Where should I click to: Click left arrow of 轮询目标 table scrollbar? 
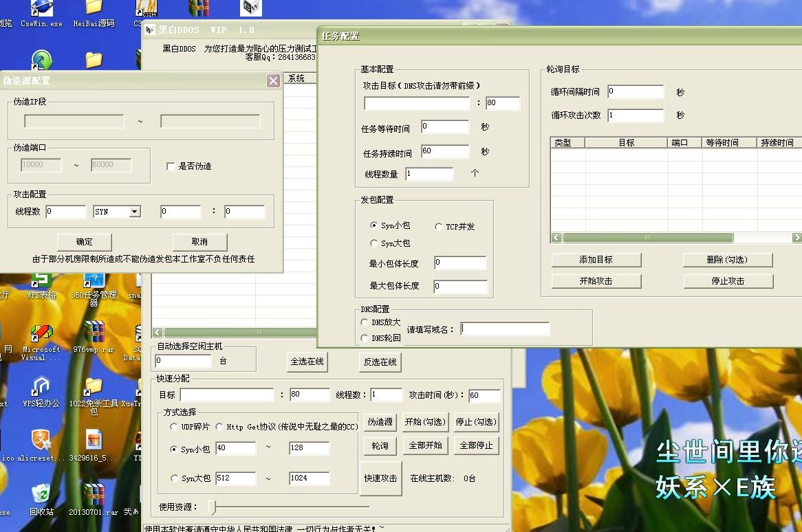point(556,238)
